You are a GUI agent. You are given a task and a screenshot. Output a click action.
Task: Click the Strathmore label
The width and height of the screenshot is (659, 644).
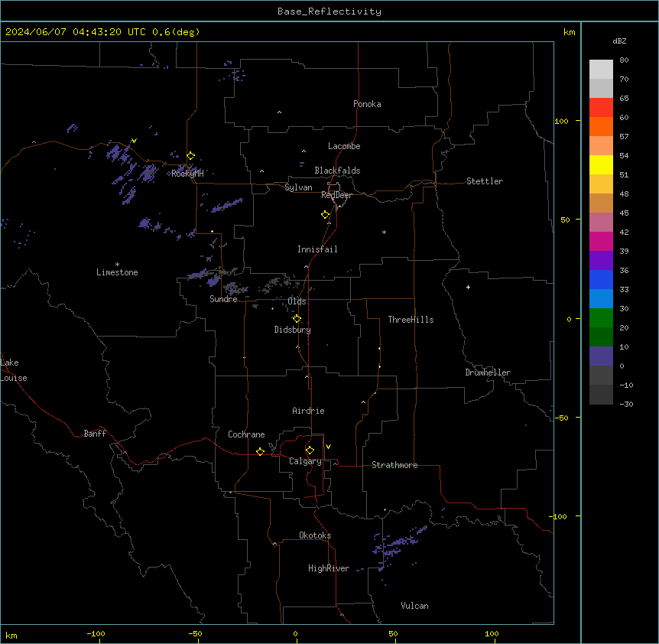[x=394, y=465]
